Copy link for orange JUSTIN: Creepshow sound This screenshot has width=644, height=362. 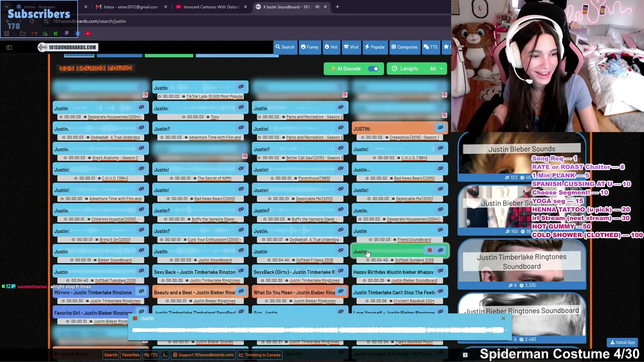(440, 128)
